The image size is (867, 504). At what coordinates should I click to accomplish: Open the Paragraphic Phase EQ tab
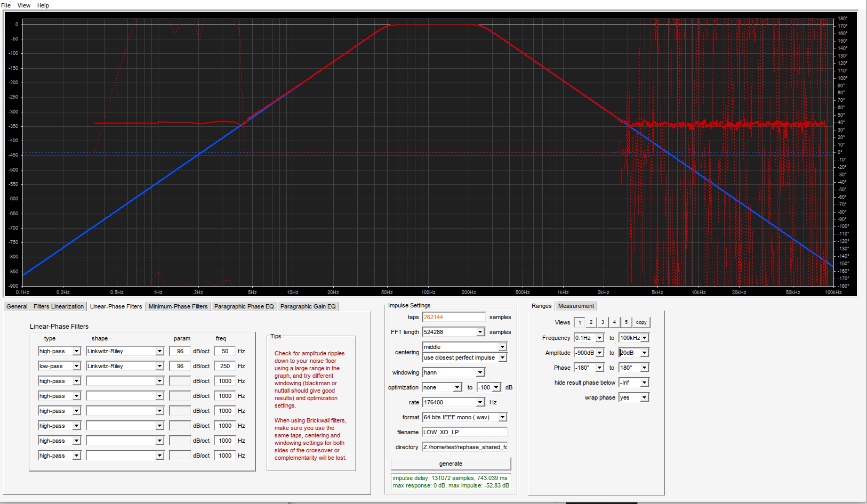[x=244, y=306]
